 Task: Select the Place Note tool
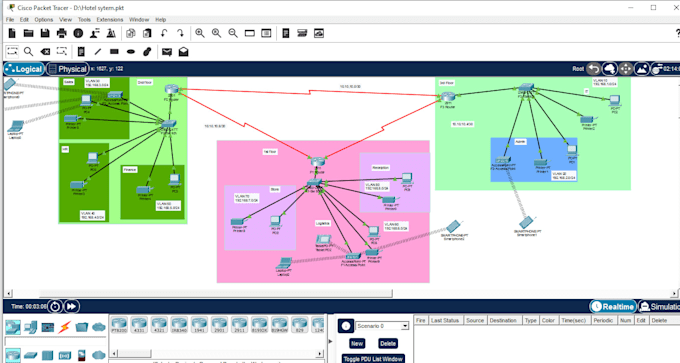click(x=81, y=52)
